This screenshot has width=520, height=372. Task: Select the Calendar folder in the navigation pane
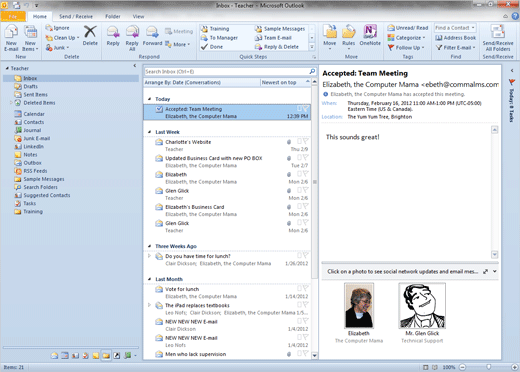[x=34, y=114]
